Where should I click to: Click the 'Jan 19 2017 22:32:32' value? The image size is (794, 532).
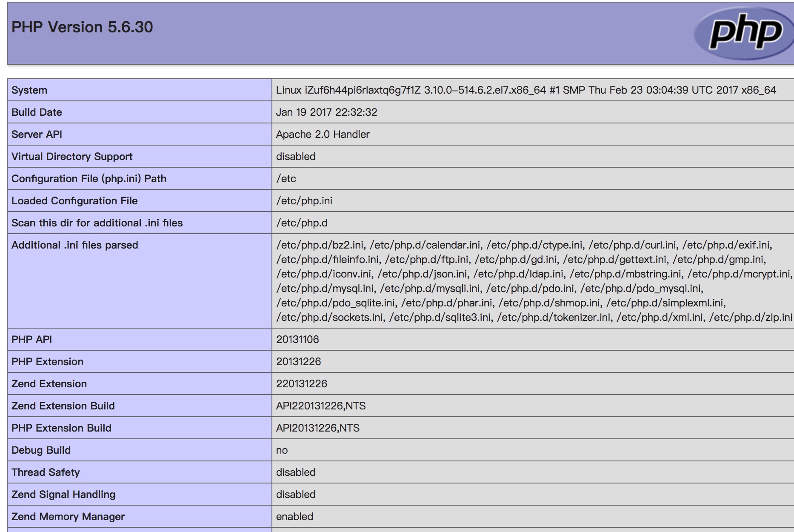326,112
